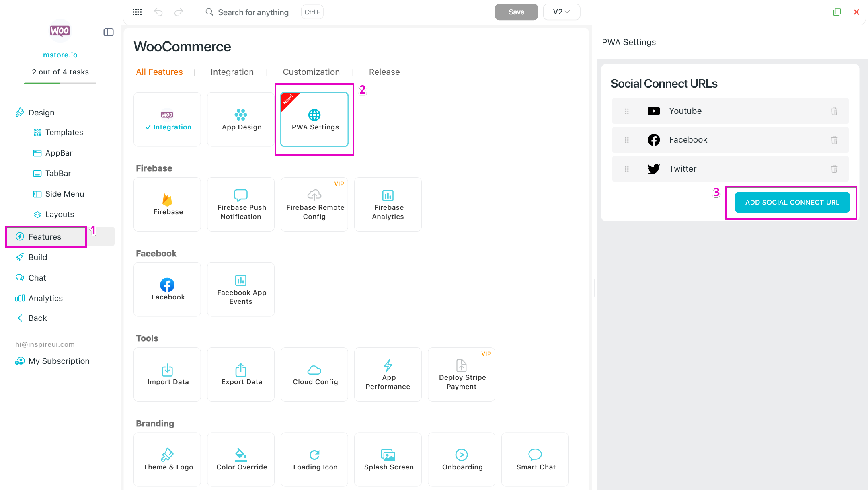Select the Splash Screen feature
This screenshot has height=490, width=868.
(388, 459)
